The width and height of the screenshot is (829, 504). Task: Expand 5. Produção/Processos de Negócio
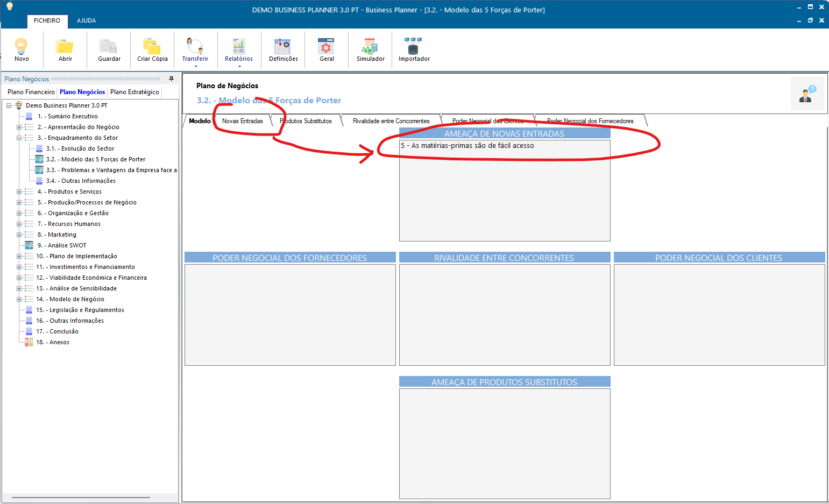tap(19, 202)
